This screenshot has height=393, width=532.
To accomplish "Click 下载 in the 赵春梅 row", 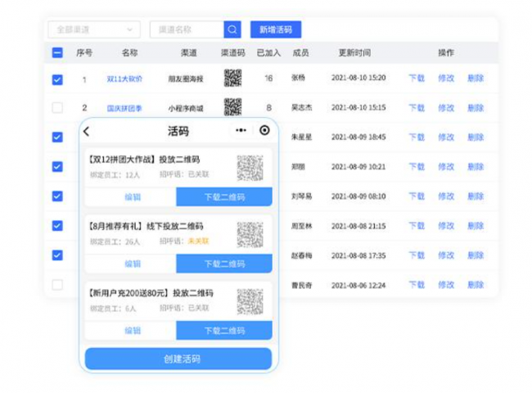I will tap(417, 255).
